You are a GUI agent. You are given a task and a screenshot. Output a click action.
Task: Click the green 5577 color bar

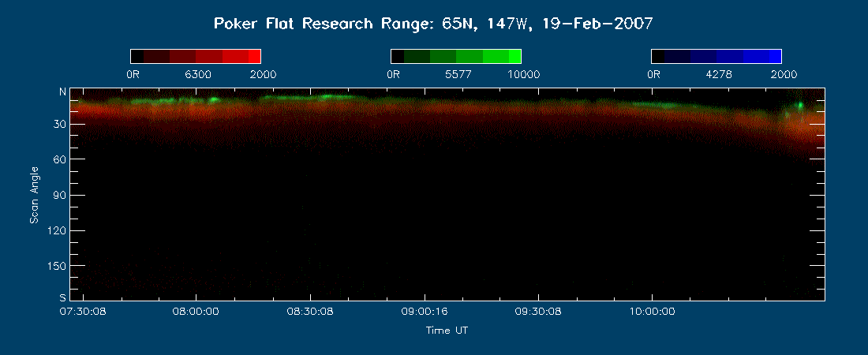[x=456, y=56]
